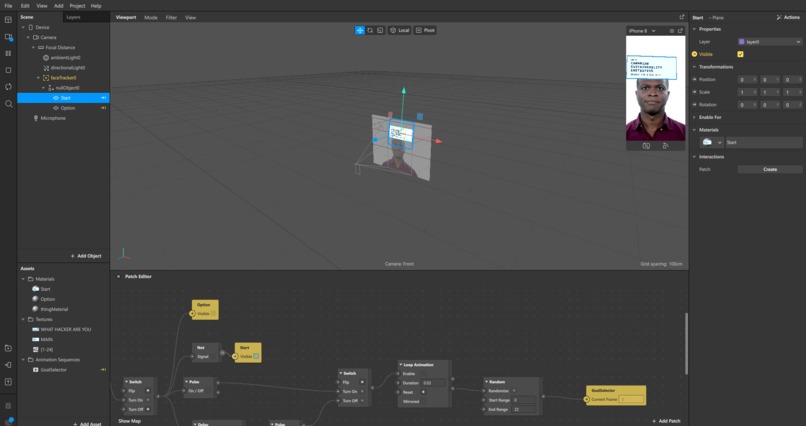Click the Actions button in inspector
The image size is (806, 426).
pyautogui.click(x=789, y=17)
